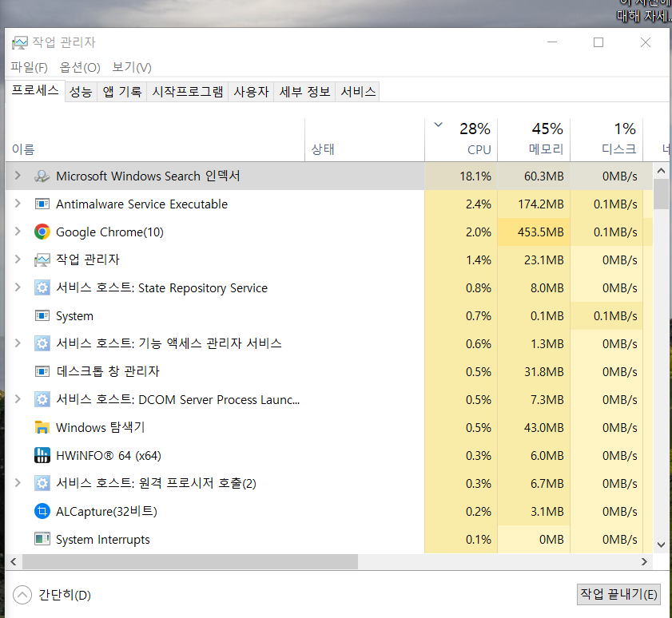
Task: Sort by the 이름 column header
Action: 155,140
